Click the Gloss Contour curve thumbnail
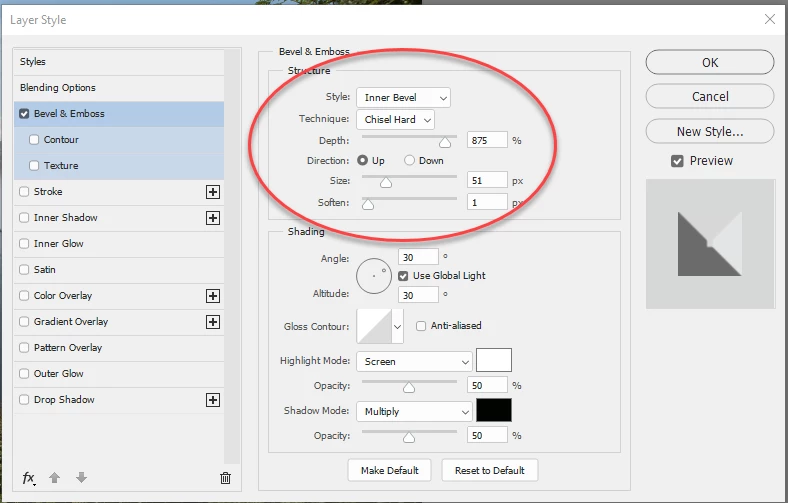Viewport: 788px width, 503px height. pyautogui.click(x=374, y=327)
